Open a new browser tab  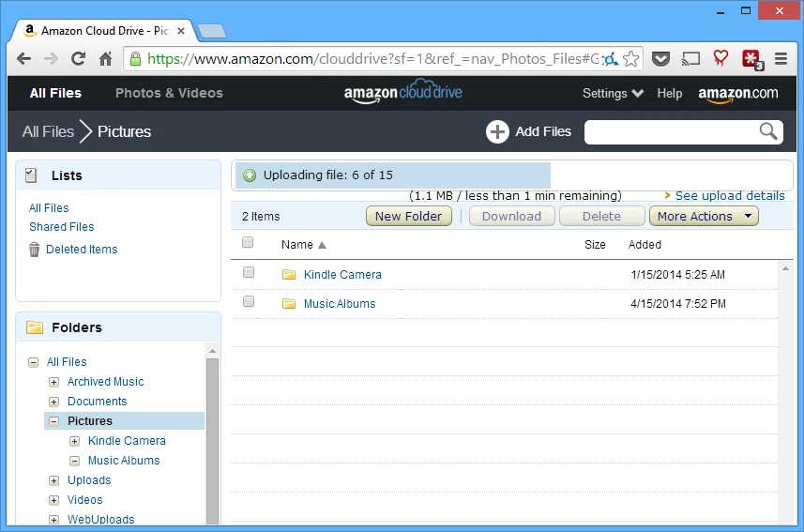pyautogui.click(x=212, y=31)
